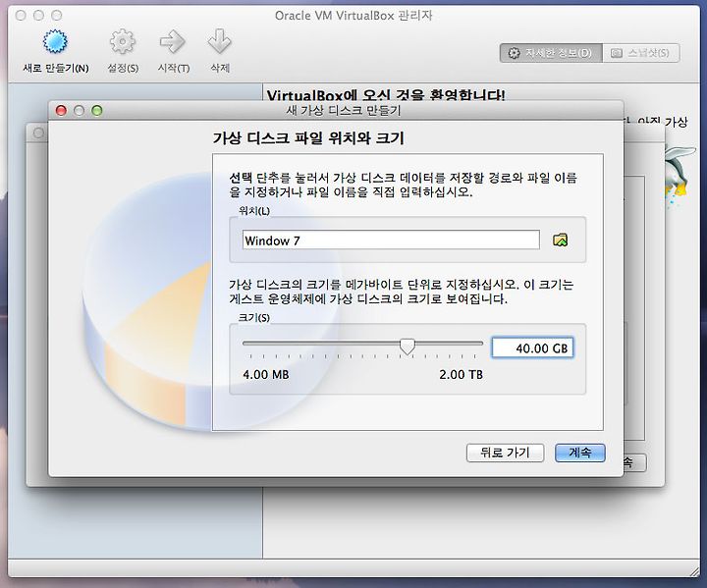The image size is (707, 588).
Task: Click the resize grip at main window corner
Action: click(x=694, y=571)
